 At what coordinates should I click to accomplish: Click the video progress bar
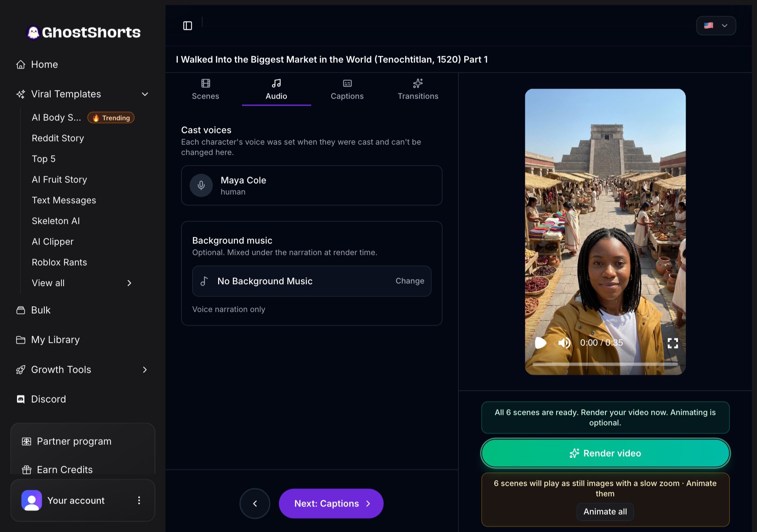605,364
